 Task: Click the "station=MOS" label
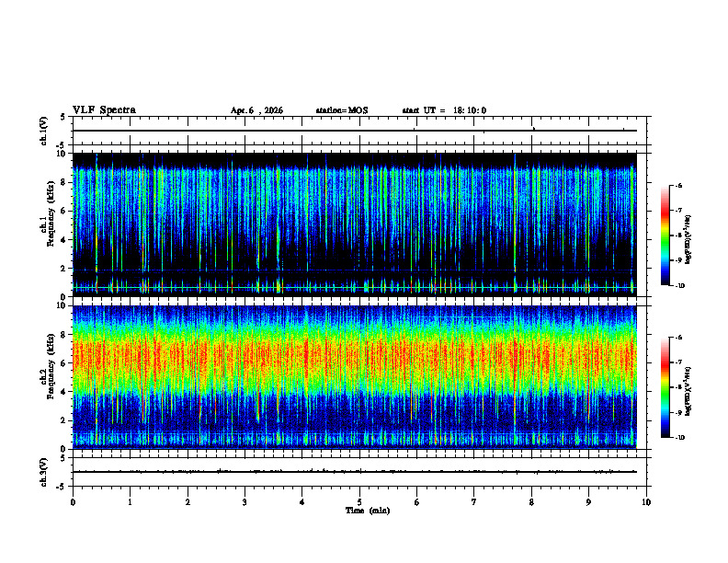pos(342,110)
